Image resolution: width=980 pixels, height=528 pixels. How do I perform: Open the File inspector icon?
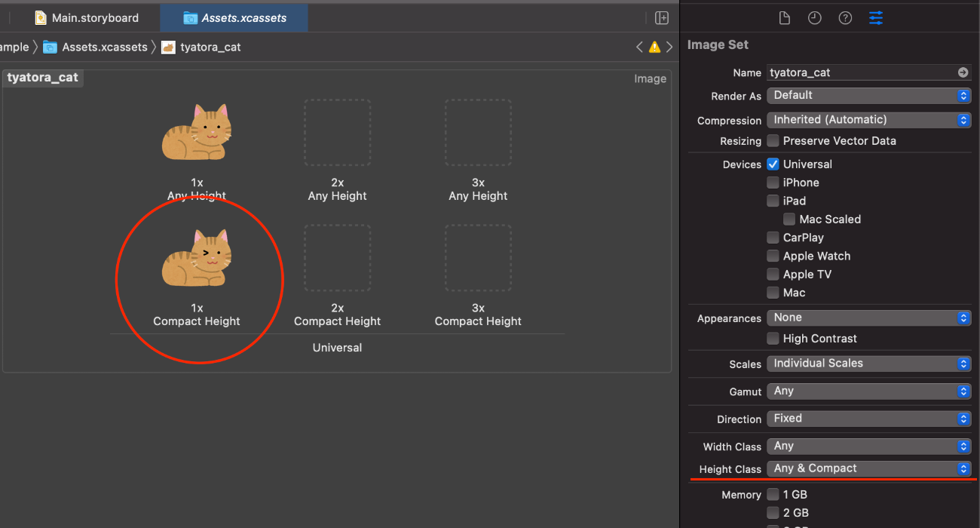click(784, 18)
